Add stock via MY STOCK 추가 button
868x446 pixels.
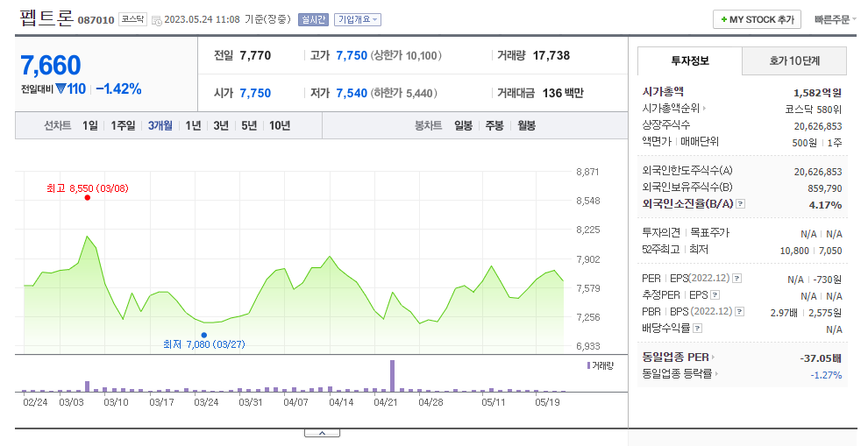pos(757,20)
